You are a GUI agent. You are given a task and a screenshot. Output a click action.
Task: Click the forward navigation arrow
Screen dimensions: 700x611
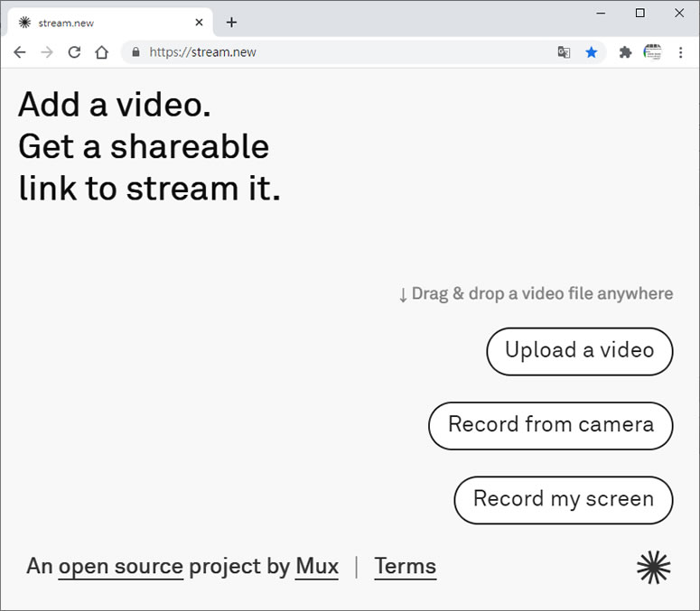[47, 52]
